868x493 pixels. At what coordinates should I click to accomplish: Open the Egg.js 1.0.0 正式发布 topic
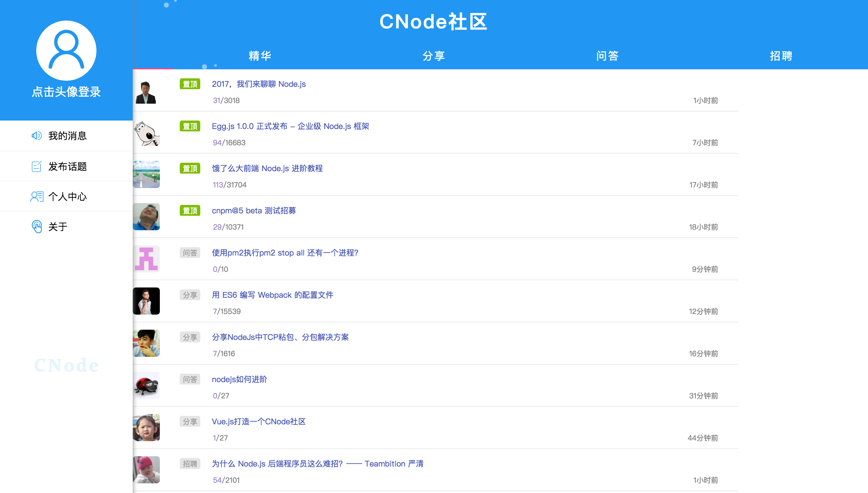click(291, 126)
